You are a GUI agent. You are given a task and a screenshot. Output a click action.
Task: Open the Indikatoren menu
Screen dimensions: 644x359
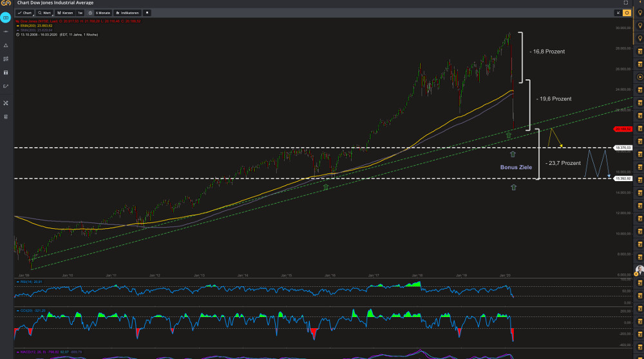click(127, 13)
